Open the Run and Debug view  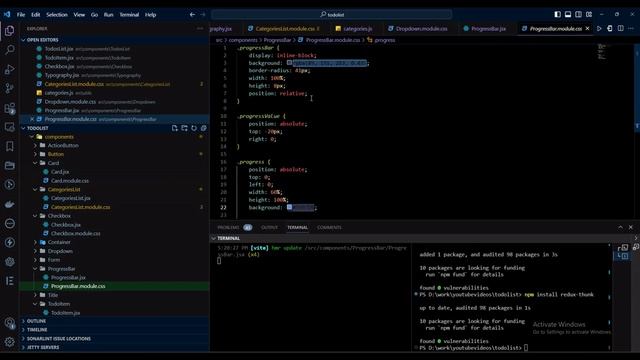(x=10, y=69)
